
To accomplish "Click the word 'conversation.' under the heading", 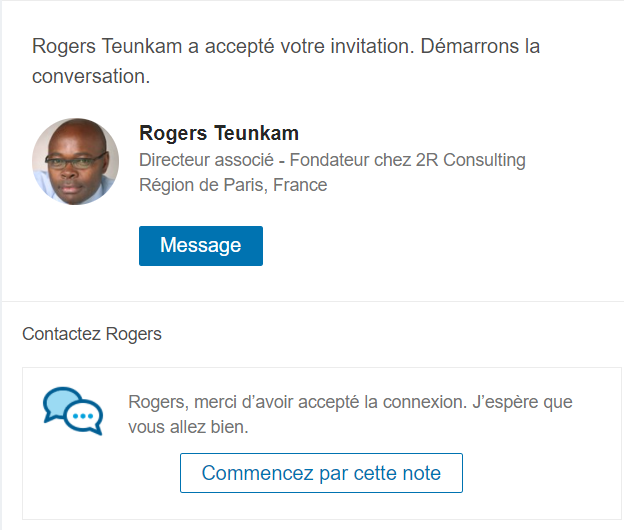I will [x=91, y=76].
